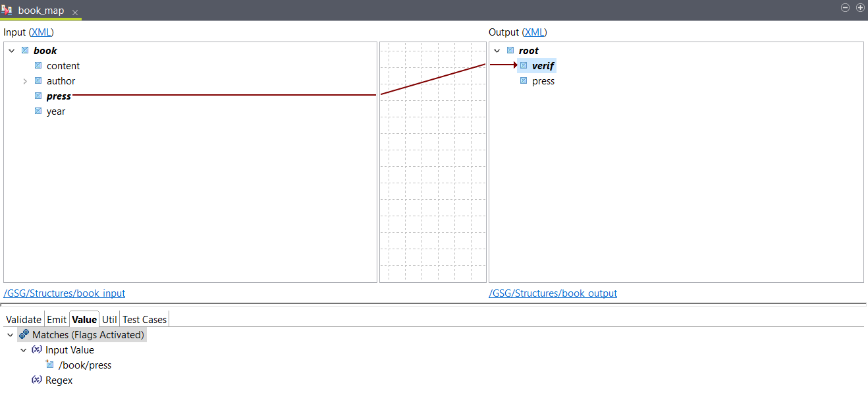Screen dimensions: 868x420
Task: Select the root element label in the Output tree
Action: click(529, 50)
